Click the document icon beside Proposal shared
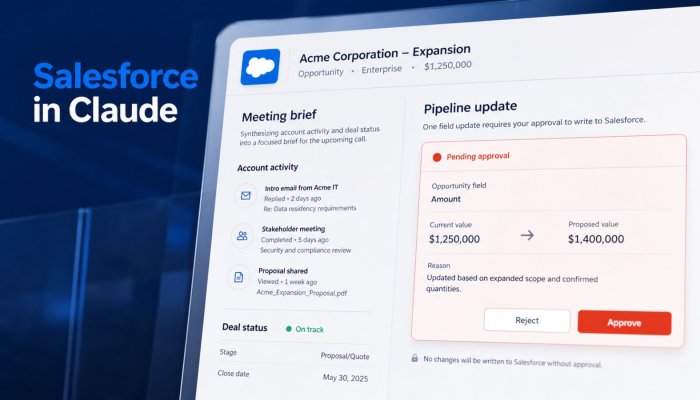 coord(238,277)
